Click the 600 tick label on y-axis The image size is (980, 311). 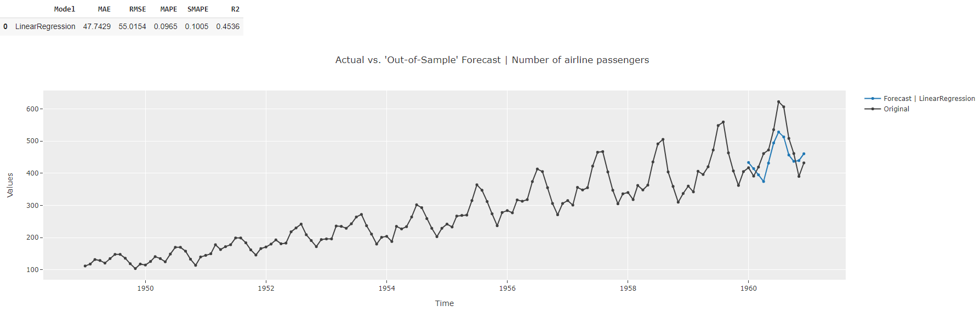pyautogui.click(x=32, y=109)
